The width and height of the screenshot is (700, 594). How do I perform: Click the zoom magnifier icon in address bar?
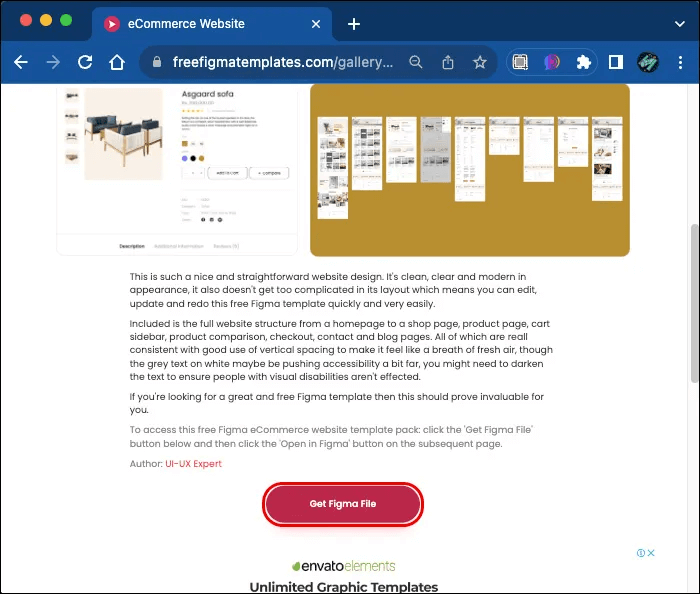416,62
